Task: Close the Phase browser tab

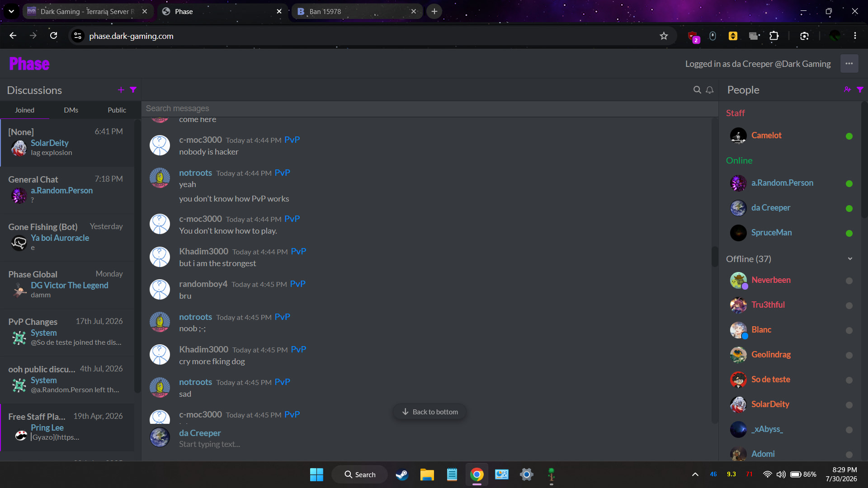Action: coord(279,11)
